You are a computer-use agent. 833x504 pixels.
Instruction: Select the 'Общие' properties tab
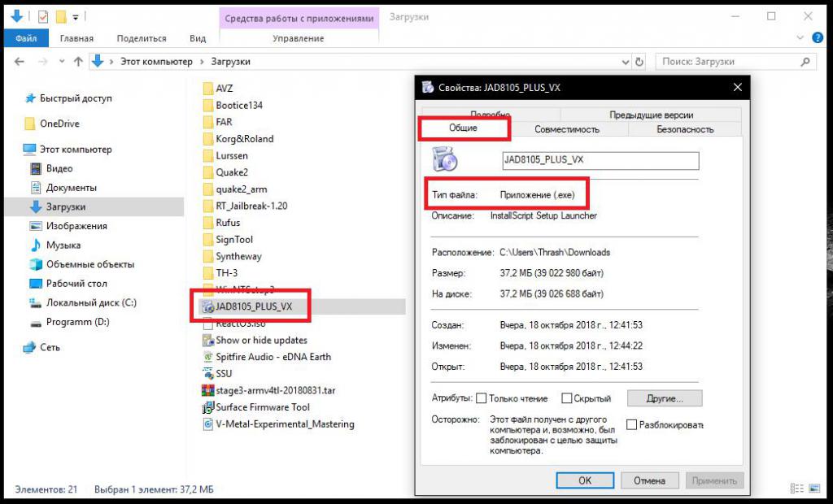point(463,128)
